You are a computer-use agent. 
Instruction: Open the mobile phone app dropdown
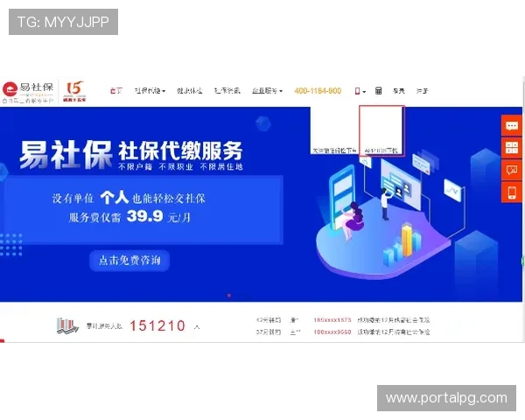360,91
